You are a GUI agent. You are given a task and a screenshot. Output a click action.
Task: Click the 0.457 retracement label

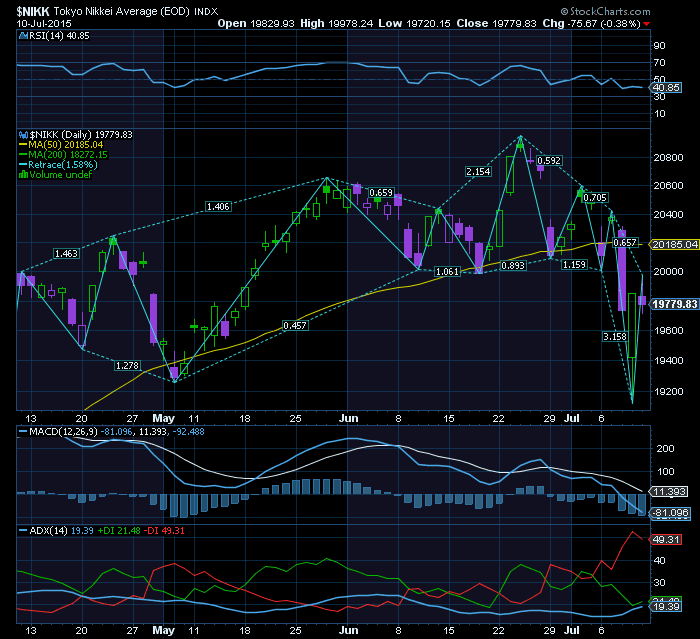pyautogui.click(x=295, y=326)
